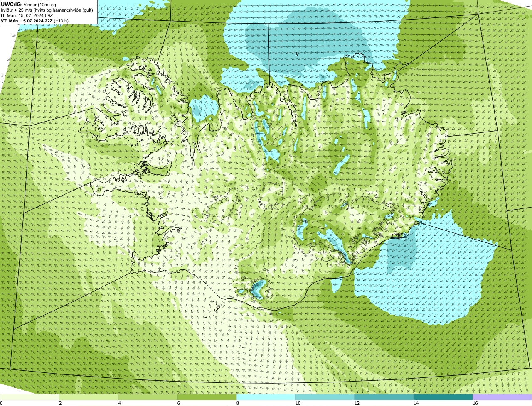Click the '4' label under the color scale
The height and width of the screenshot is (406, 532).
click(x=119, y=403)
